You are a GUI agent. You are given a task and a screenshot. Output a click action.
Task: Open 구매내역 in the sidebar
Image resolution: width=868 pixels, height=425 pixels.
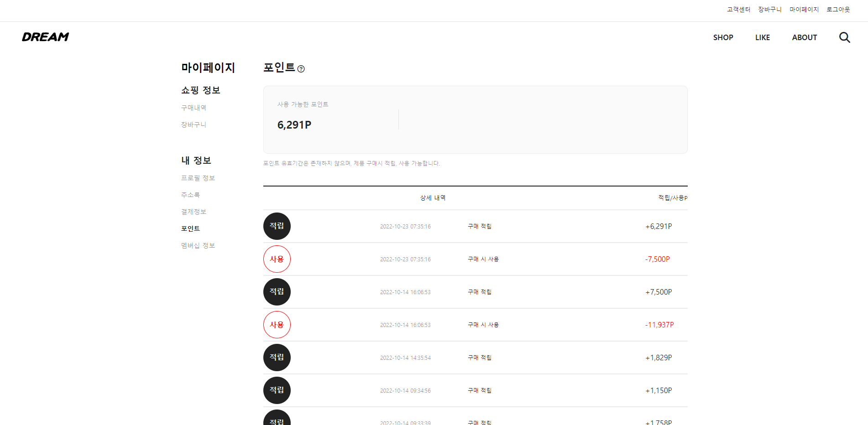193,108
